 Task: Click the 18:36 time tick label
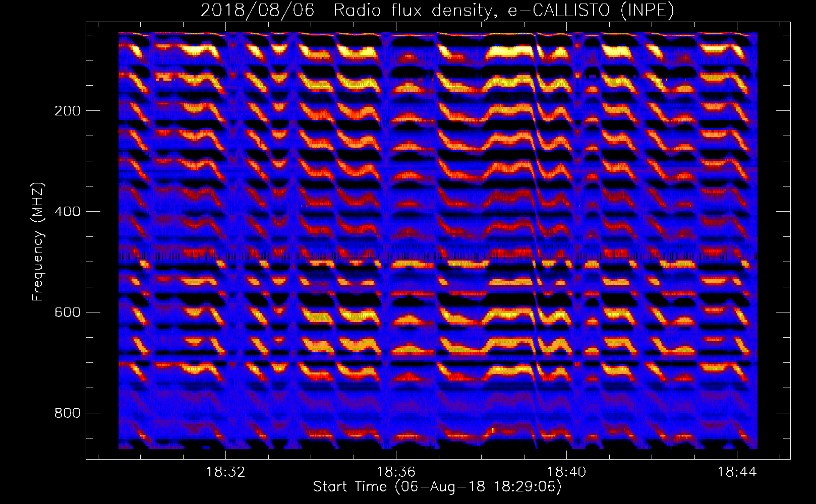[x=396, y=472]
